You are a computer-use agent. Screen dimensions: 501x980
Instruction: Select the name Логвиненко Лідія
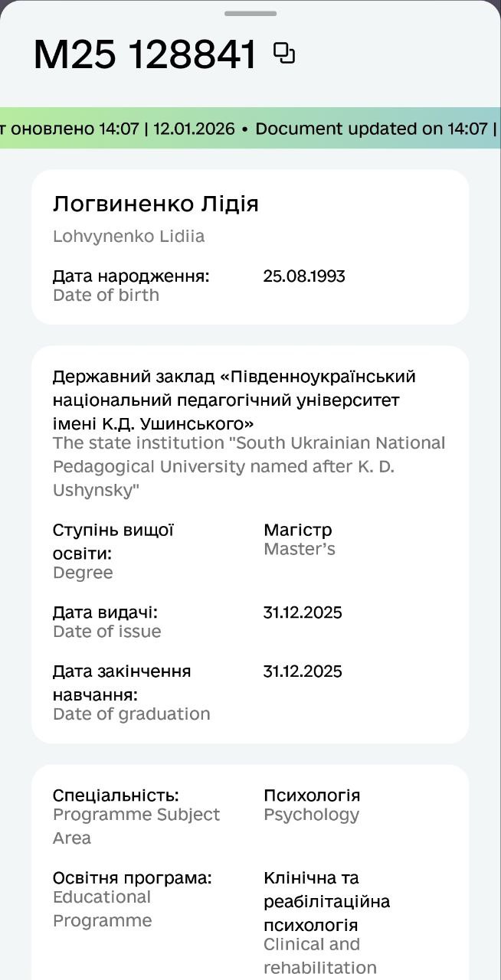coord(156,204)
